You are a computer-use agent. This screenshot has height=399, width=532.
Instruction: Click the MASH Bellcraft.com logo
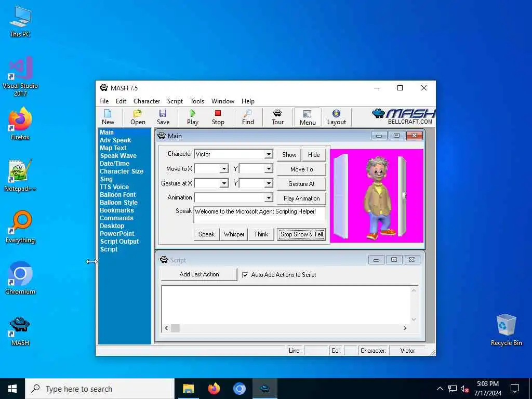coord(404,117)
